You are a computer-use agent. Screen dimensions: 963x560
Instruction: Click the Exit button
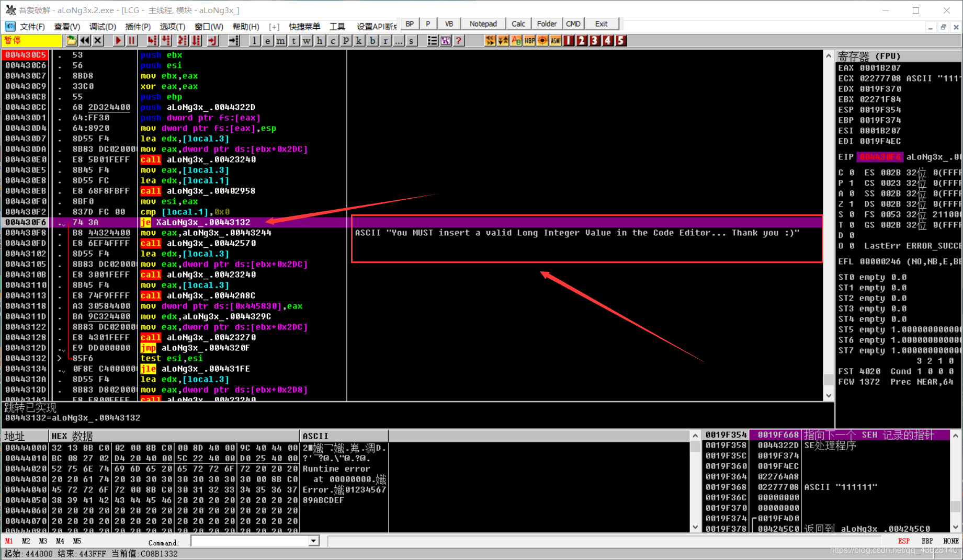tap(602, 24)
